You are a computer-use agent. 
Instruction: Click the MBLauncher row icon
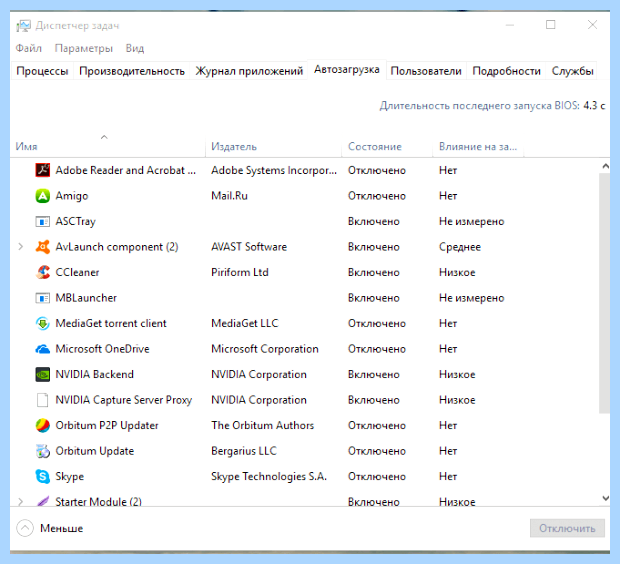pos(43,298)
